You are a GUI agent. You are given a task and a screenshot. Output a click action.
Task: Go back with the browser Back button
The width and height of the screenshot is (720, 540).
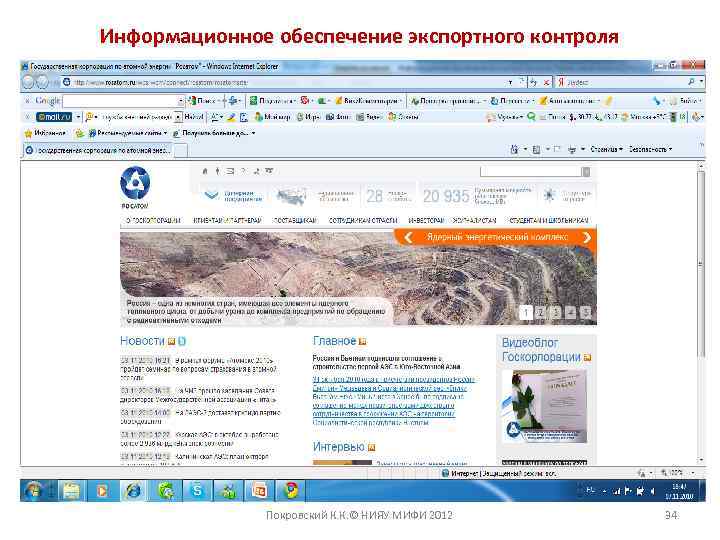[x=29, y=82]
